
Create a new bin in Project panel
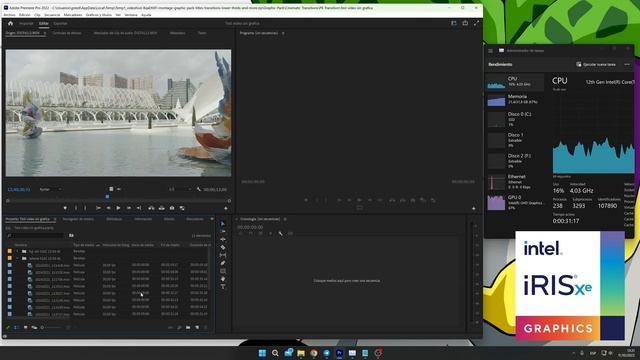(188, 327)
